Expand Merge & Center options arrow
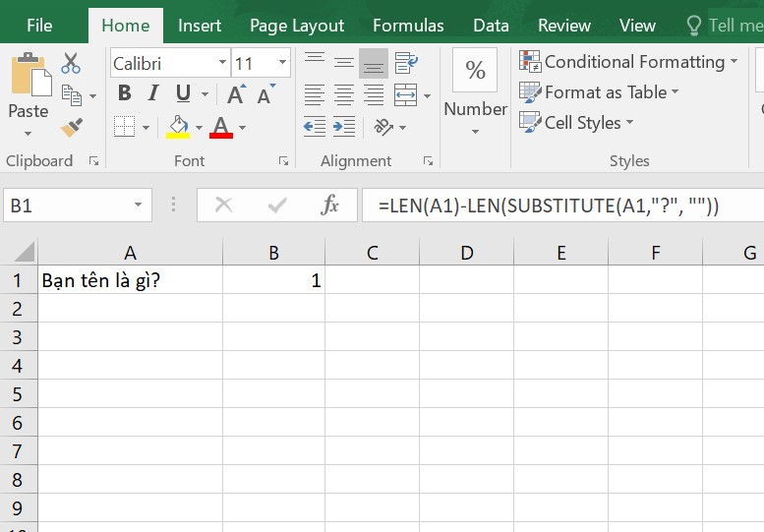Viewport: 764px width, 532px height. point(427,96)
